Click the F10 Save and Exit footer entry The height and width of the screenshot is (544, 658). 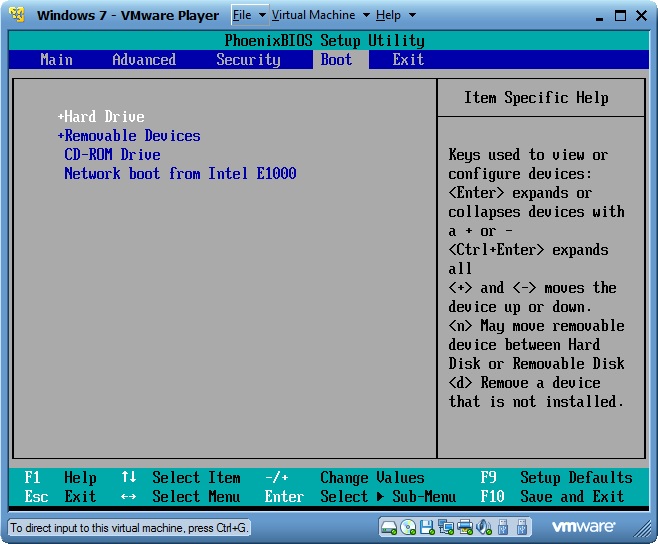552,497
